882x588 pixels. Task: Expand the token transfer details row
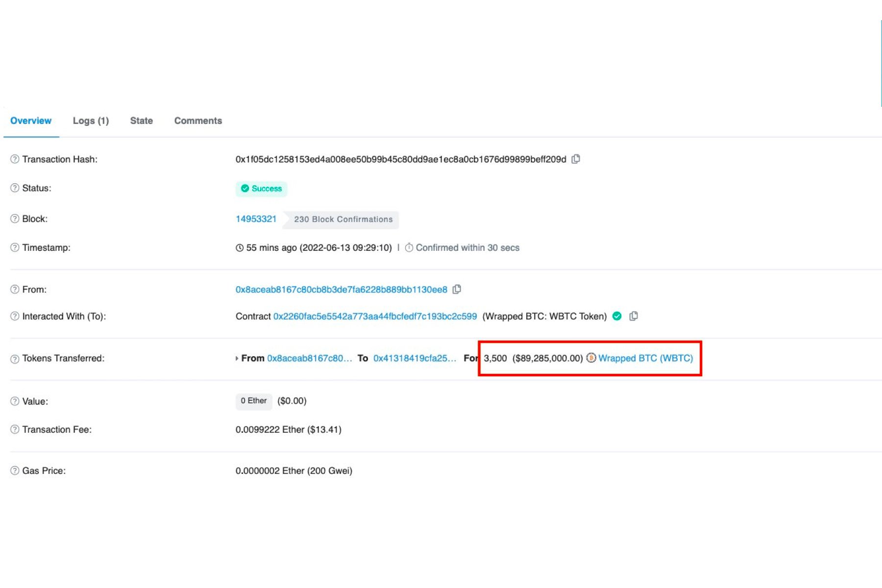[237, 358]
